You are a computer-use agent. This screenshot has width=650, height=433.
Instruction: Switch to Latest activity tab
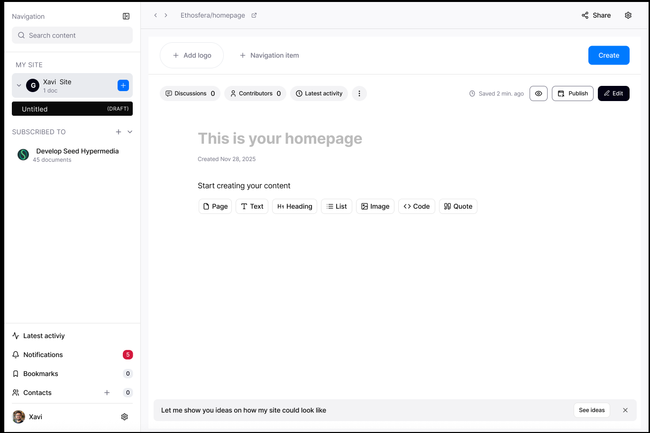pos(319,94)
